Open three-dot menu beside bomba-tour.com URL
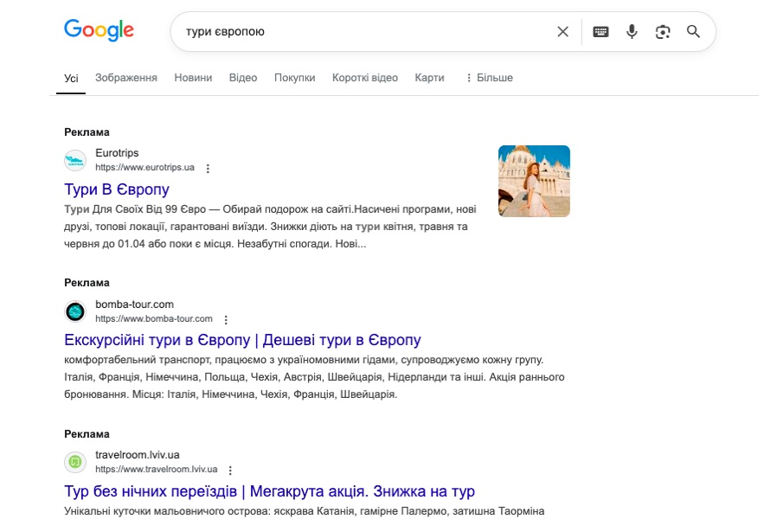 click(x=226, y=319)
